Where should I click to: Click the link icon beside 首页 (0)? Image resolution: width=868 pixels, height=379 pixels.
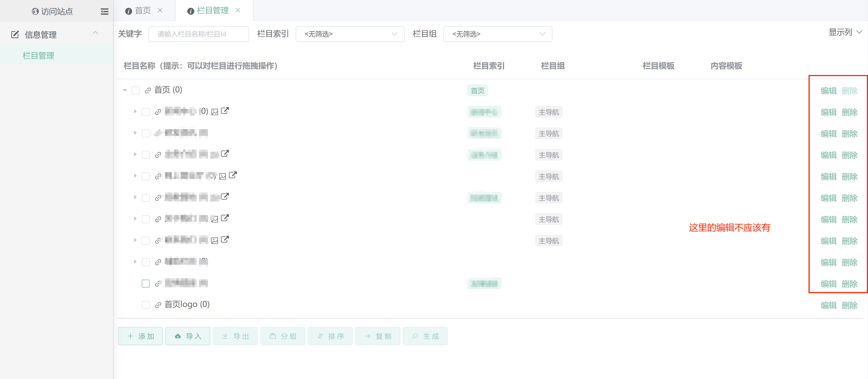[148, 90]
